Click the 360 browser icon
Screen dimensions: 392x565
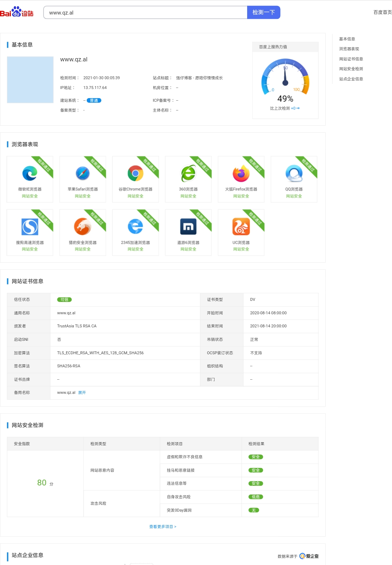[x=188, y=173]
